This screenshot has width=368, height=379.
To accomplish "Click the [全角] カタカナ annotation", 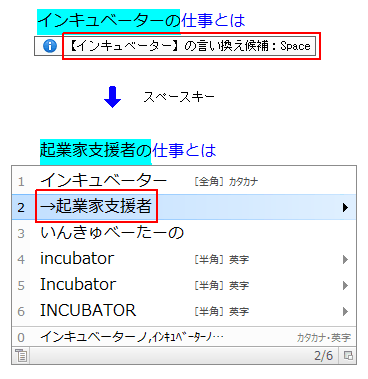I will [x=226, y=182].
